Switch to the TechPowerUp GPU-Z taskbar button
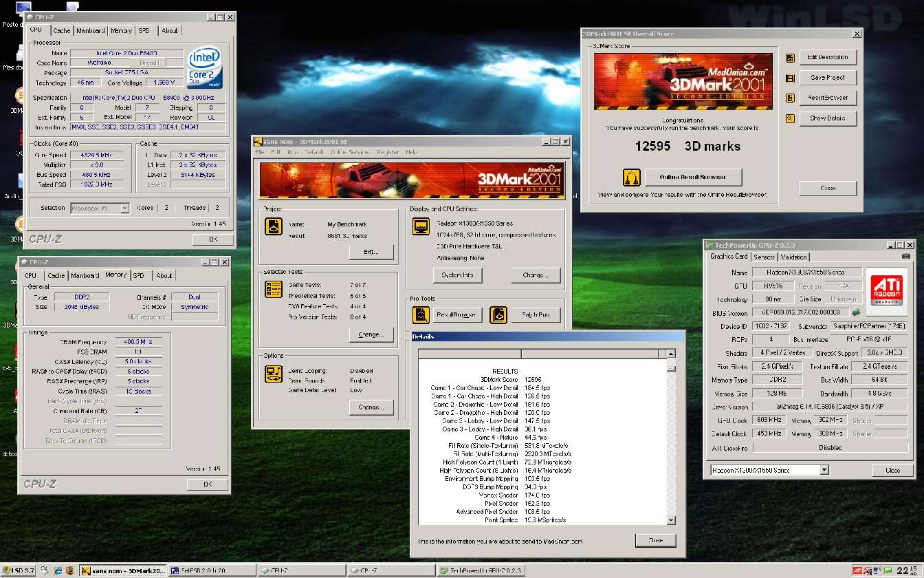The height and width of the screenshot is (578, 924). point(481,570)
